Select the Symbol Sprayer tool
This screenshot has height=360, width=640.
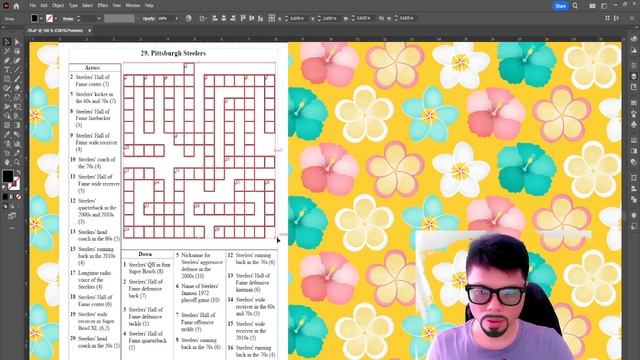pos(7,144)
